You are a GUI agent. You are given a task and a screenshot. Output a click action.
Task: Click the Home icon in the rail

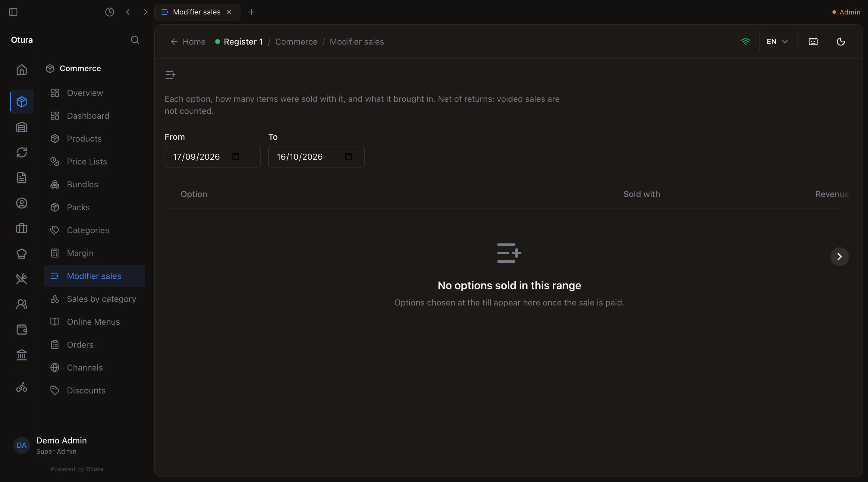[x=22, y=69]
